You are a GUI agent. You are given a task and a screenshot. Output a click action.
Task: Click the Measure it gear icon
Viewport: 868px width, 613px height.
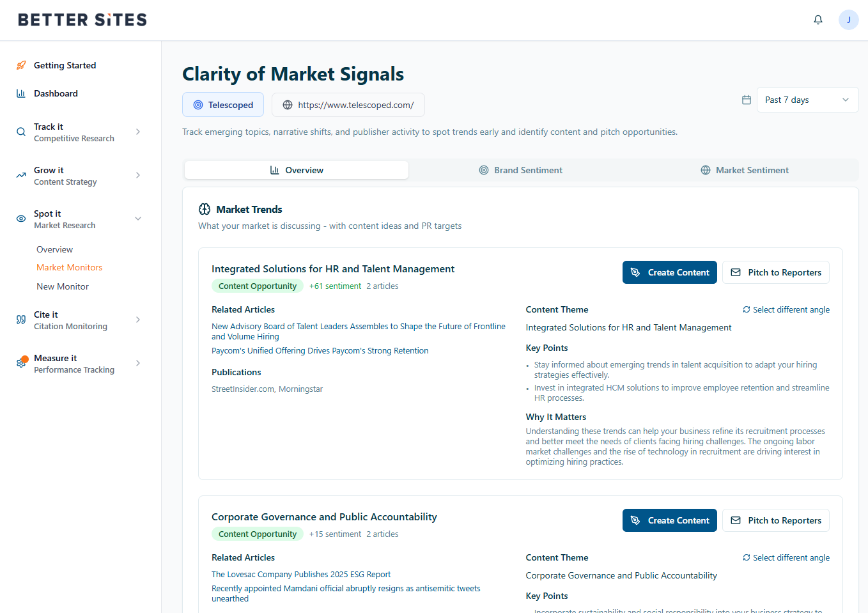pyautogui.click(x=21, y=363)
